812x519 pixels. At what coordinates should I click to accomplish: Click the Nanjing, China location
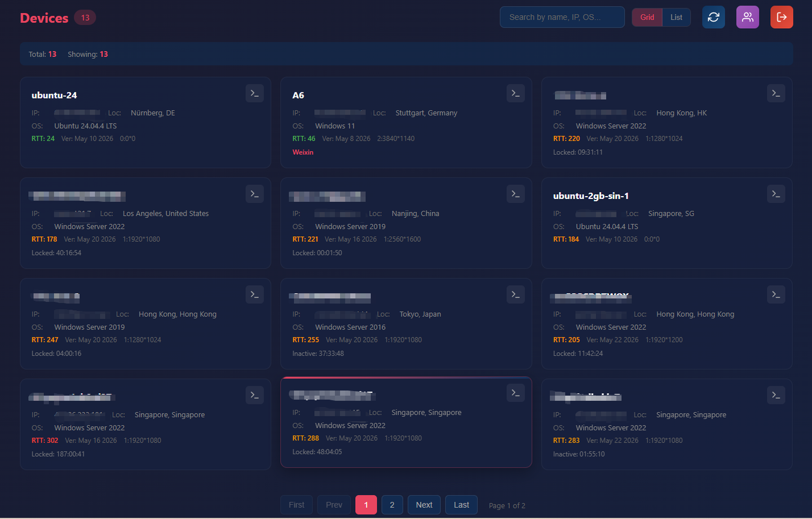[416, 214]
